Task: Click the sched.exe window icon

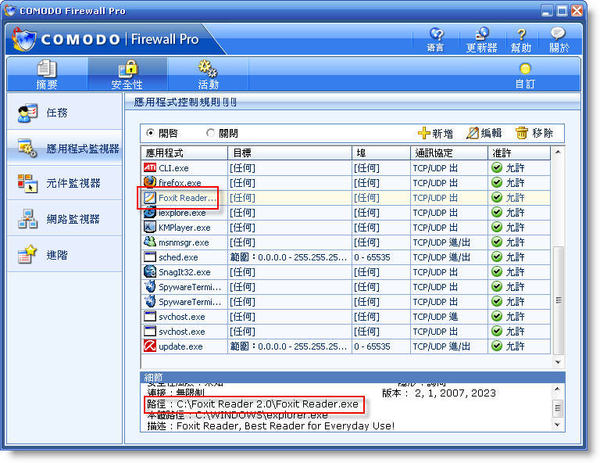Action: click(x=150, y=257)
